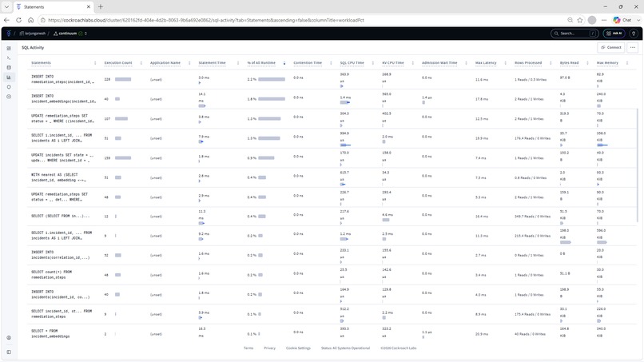The image size is (644, 362).
Task: Click the browser home icon
Action: click(30, 20)
